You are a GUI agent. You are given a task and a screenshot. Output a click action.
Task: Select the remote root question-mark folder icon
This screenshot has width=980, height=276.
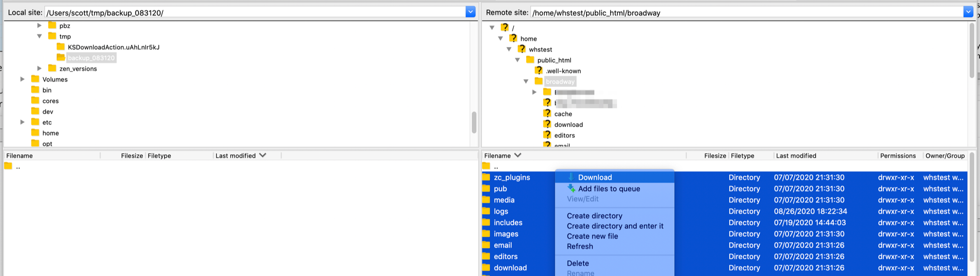point(505,27)
